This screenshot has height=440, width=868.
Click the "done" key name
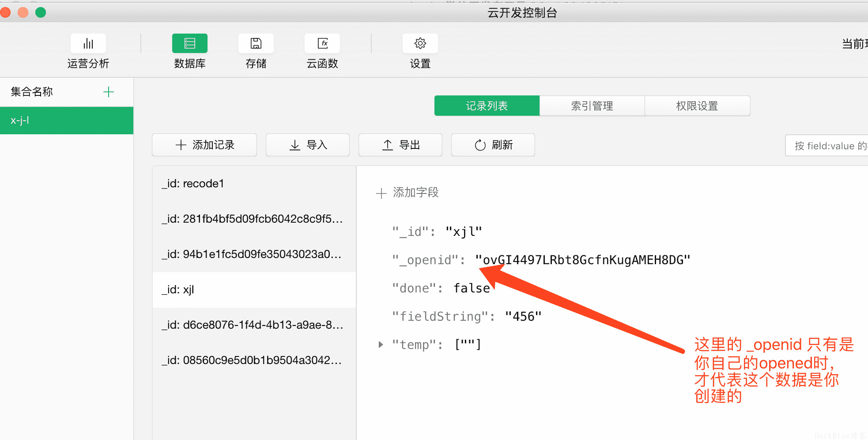click(414, 288)
